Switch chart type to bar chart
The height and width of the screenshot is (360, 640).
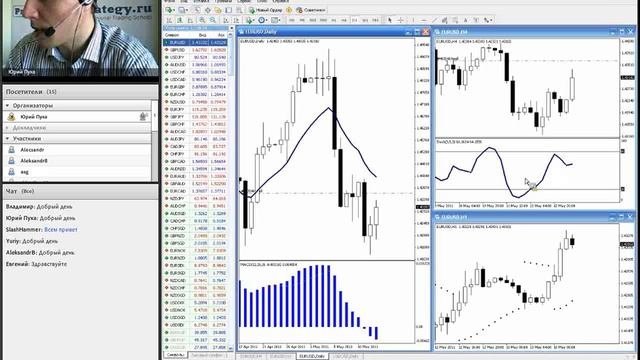click(x=169, y=20)
